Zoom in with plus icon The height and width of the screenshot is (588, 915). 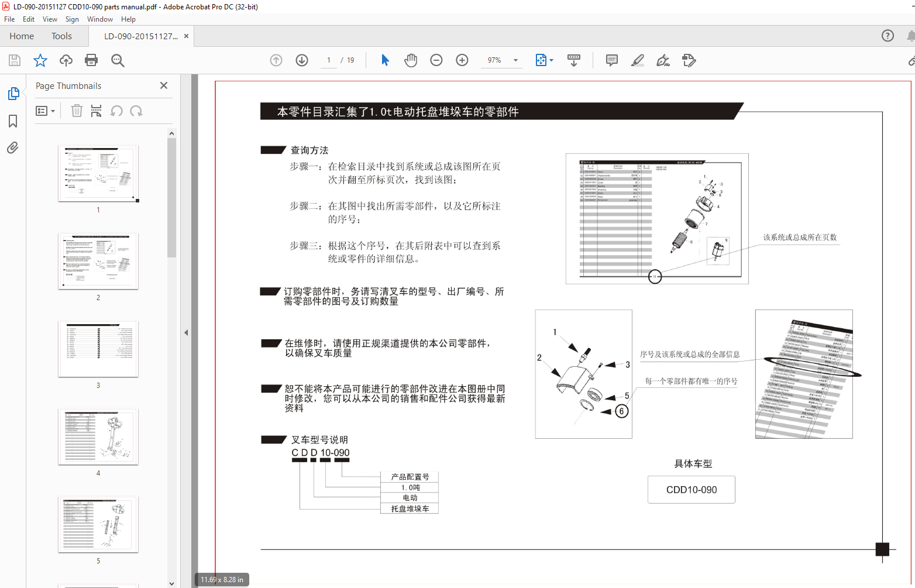[462, 60]
